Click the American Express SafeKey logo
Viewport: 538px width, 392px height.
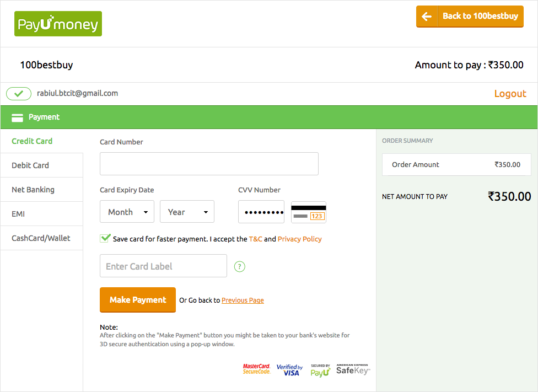(x=353, y=369)
